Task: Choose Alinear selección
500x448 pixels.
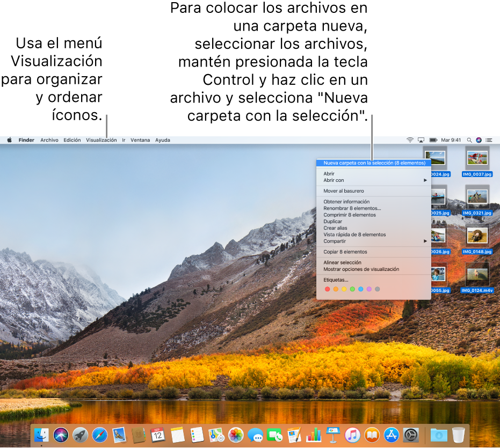Action: point(374,262)
